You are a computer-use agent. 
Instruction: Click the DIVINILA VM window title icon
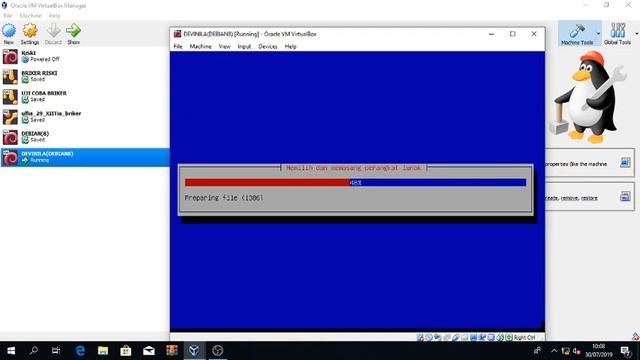tap(177, 34)
